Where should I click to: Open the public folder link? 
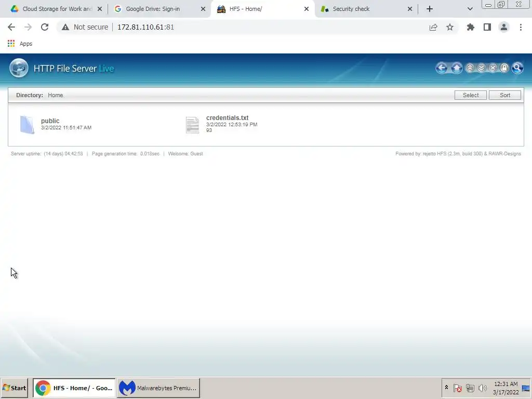click(50, 121)
